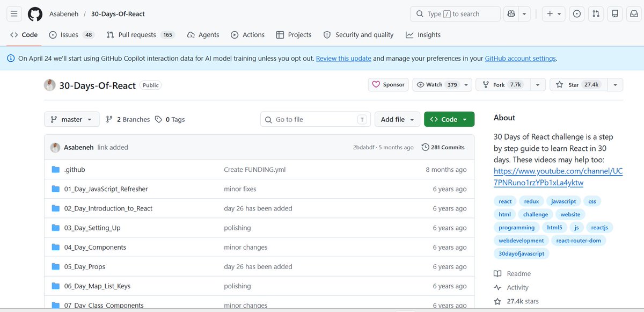Click the branches icon next to 2 Branches
This screenshot has width=644, height=312.
[109, 119]
